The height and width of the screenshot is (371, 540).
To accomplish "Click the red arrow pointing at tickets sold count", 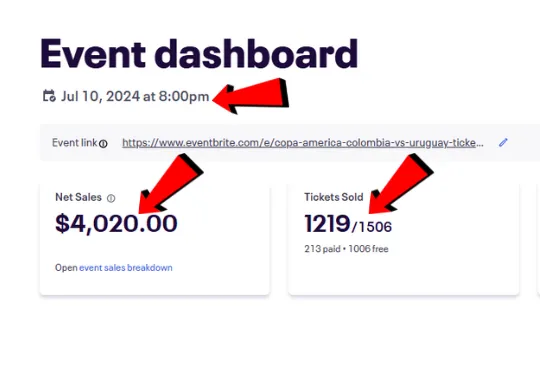I will pos(401,184).
